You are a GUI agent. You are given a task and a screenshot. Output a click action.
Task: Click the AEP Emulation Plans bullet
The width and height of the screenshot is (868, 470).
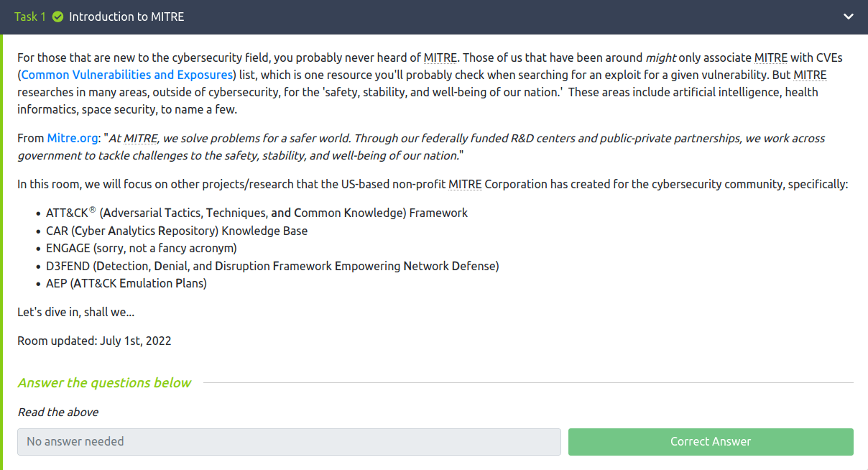click(121, 284)
